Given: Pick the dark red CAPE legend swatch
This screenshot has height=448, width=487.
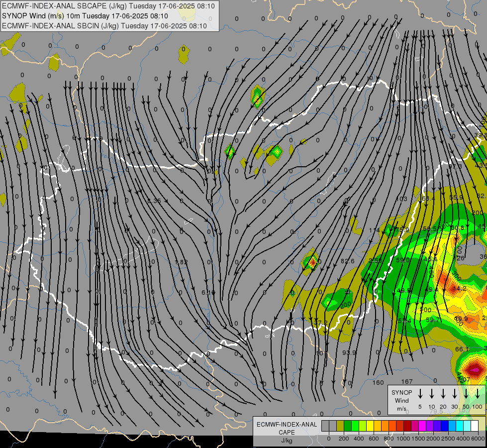Looking at the screenshot, I should [407, 426].
